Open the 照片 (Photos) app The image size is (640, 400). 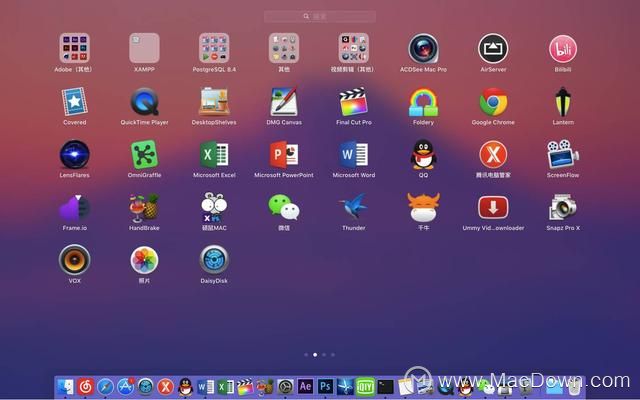click(144, 260)
